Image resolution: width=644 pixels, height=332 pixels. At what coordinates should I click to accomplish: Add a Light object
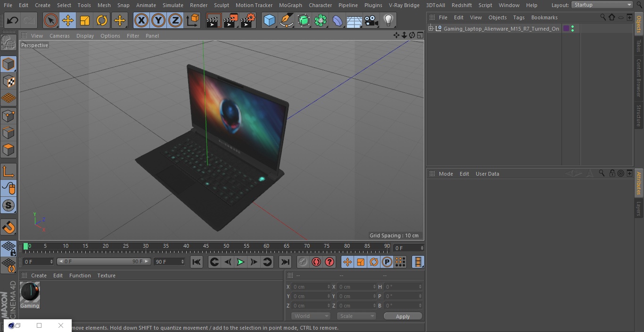[x=388, y=20]
